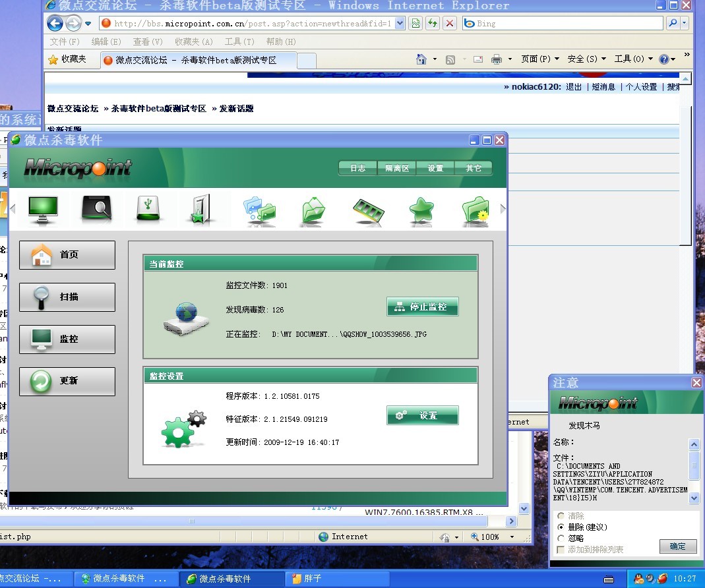
Task: Open the 收藏夹(A) menu
Action: [x=194, y=42]
